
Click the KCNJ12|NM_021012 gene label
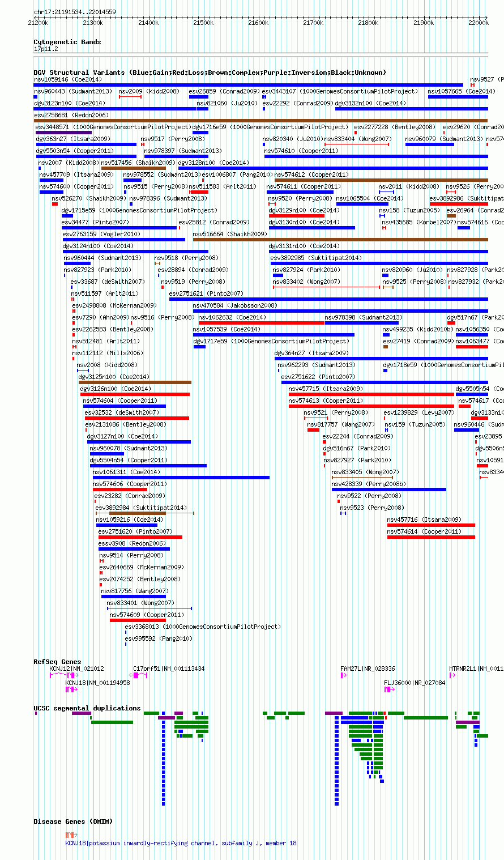77,669
